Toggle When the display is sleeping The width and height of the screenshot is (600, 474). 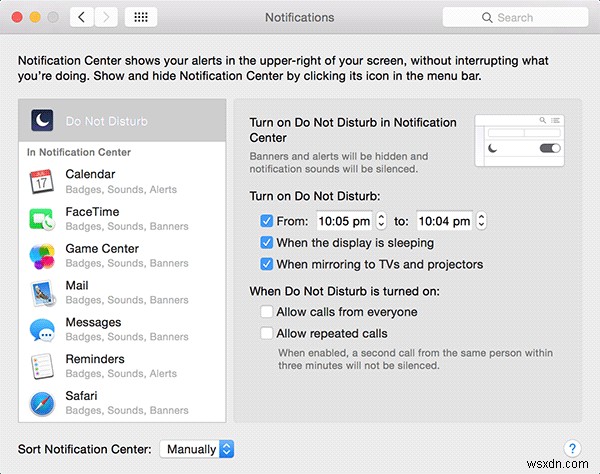[x=266, y=243]
